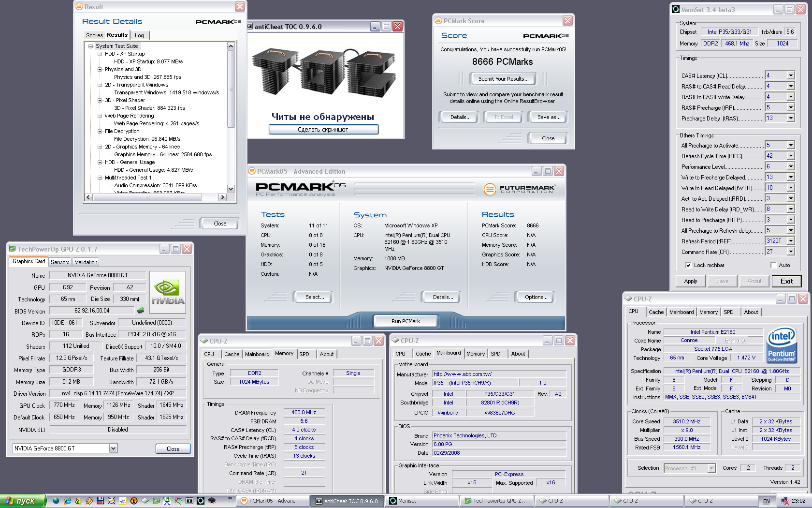The image size is (812, 508).
Task: Click the Сделать скриншот button
Action: 323,130
